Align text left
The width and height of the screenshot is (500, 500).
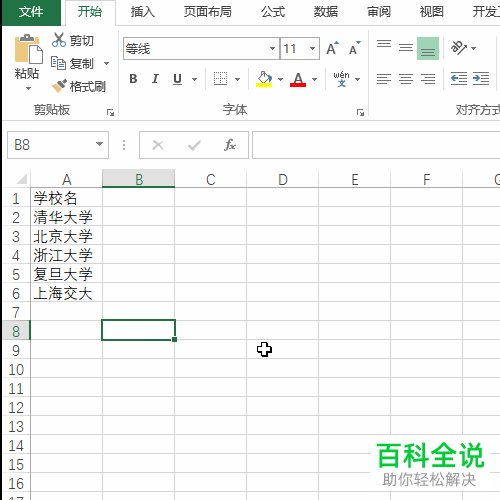(x=384, y=79)
